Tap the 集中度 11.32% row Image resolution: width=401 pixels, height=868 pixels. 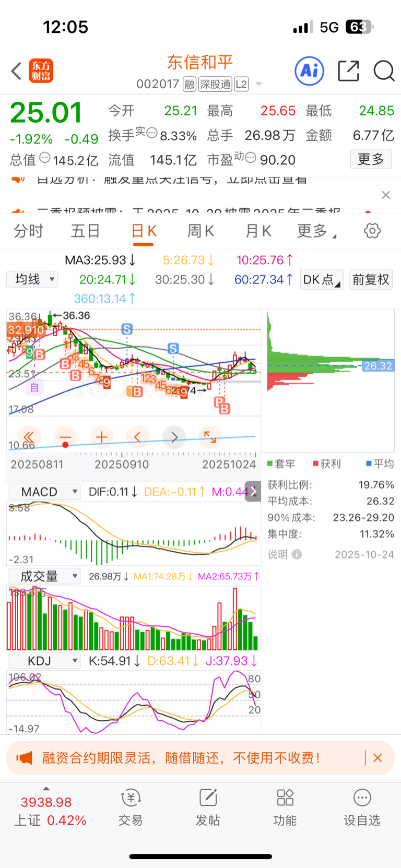point(331,534)
